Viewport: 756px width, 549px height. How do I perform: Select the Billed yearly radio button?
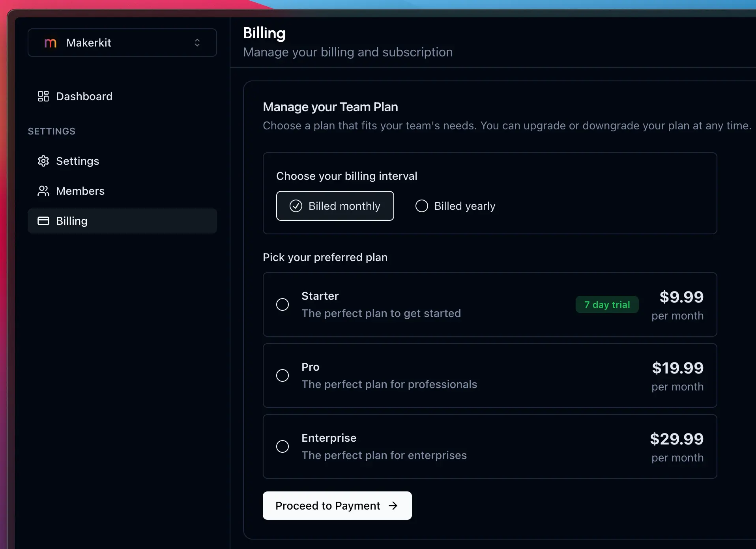pyautogui.click(x=421, y=206)
